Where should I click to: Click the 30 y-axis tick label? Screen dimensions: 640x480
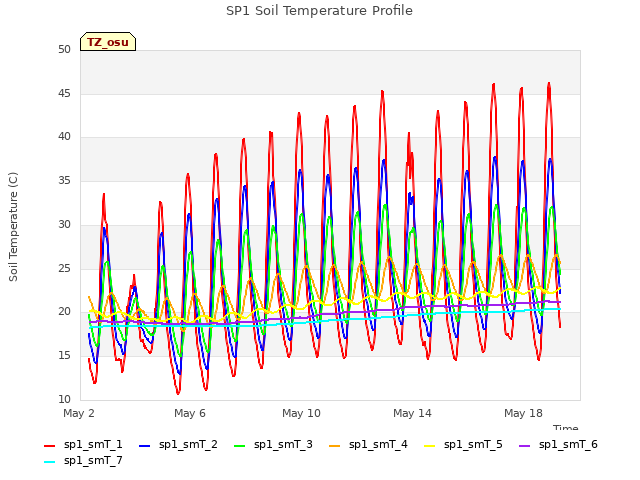coord(64,224)
